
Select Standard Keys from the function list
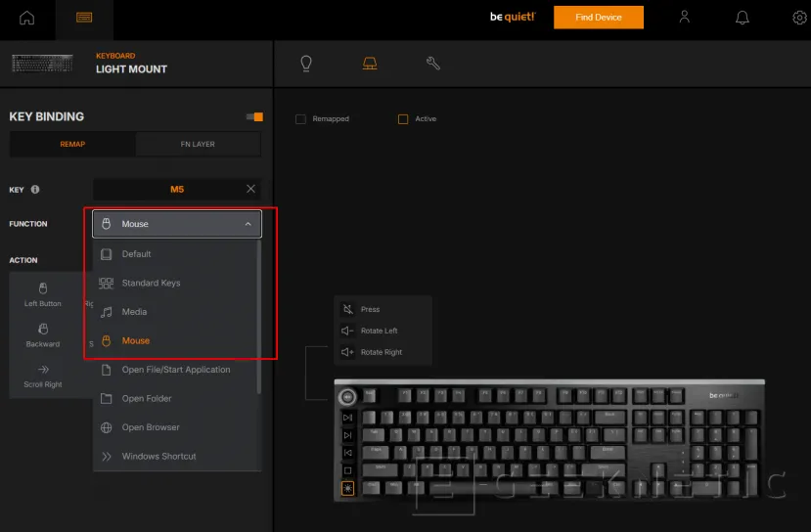151,283
